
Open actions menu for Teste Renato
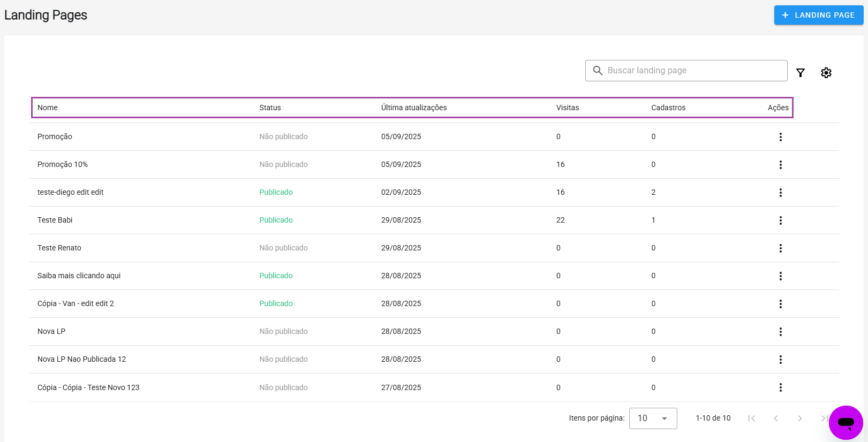click(780, 248)
